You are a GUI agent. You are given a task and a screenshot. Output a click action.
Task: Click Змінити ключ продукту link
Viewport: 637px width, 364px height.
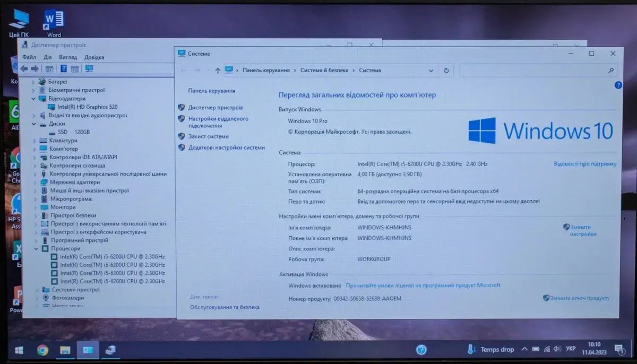click(579, 298)
